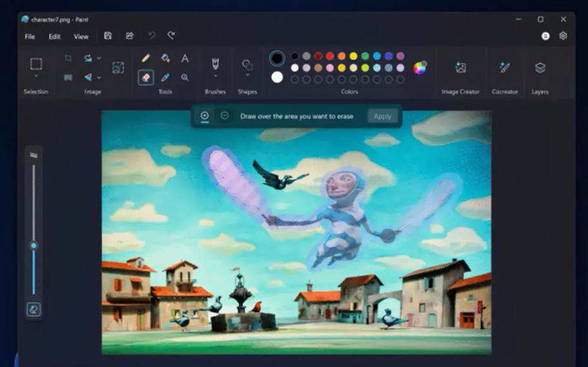This screenshot has height=367, width=588.
Task: Open the View menu
Action: [x=81, y=36]
